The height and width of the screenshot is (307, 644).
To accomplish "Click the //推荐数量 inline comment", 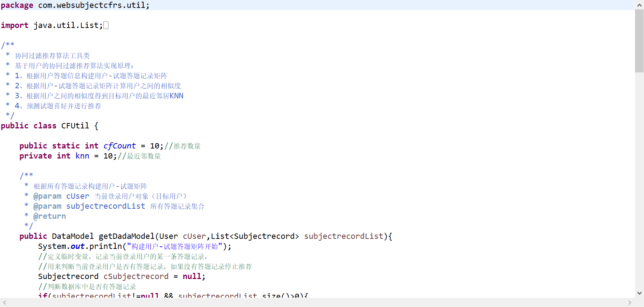I will click(x=183, y=146).
